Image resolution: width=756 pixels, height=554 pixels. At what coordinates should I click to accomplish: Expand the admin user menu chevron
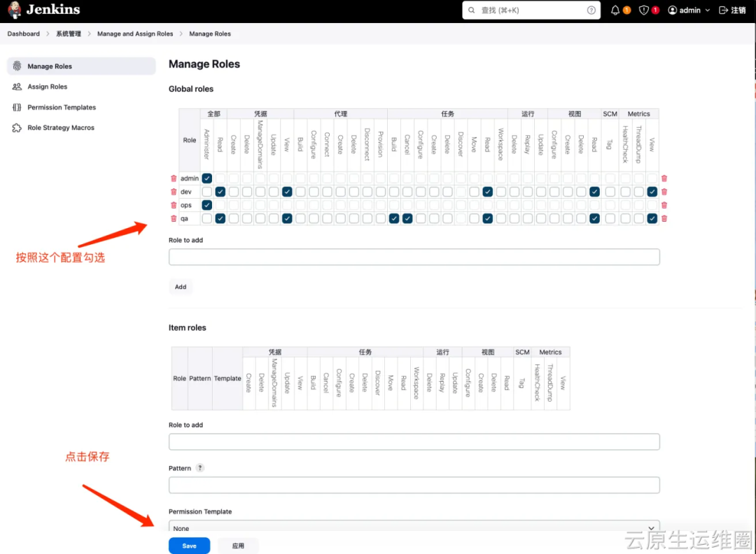(707, 10)
